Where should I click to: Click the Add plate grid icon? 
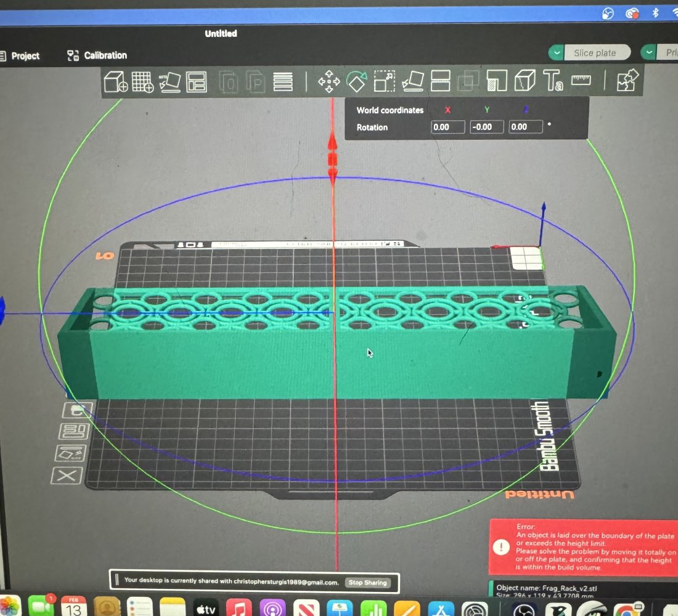(142, 81)
